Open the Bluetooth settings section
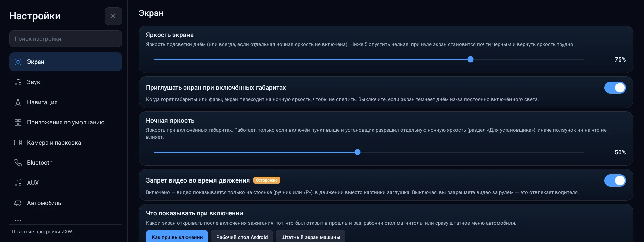The height and width of the screenshot is (242, 644). tap(66, 163)
